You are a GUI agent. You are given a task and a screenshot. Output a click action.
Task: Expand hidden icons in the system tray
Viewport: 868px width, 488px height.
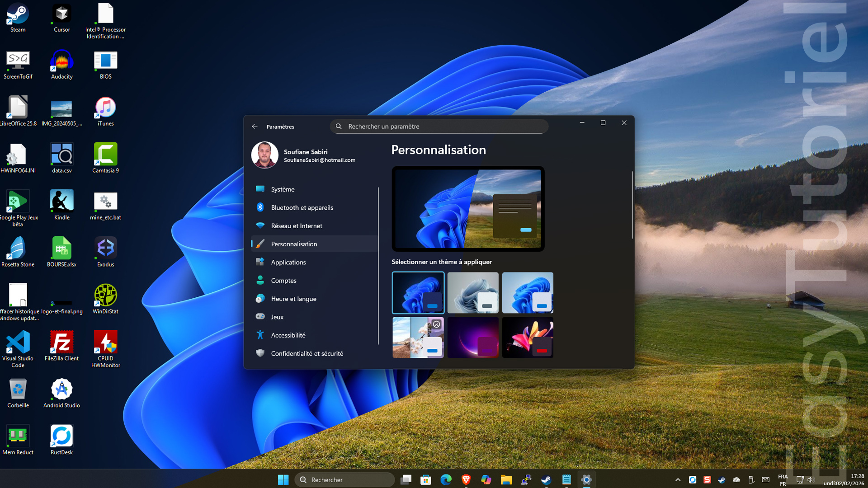click(678, 480)
